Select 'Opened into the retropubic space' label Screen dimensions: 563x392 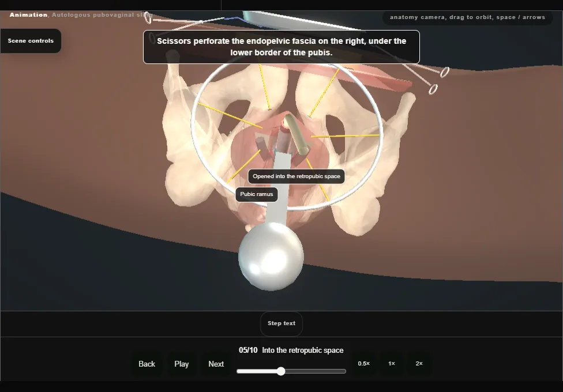click(x=296, y=176)
